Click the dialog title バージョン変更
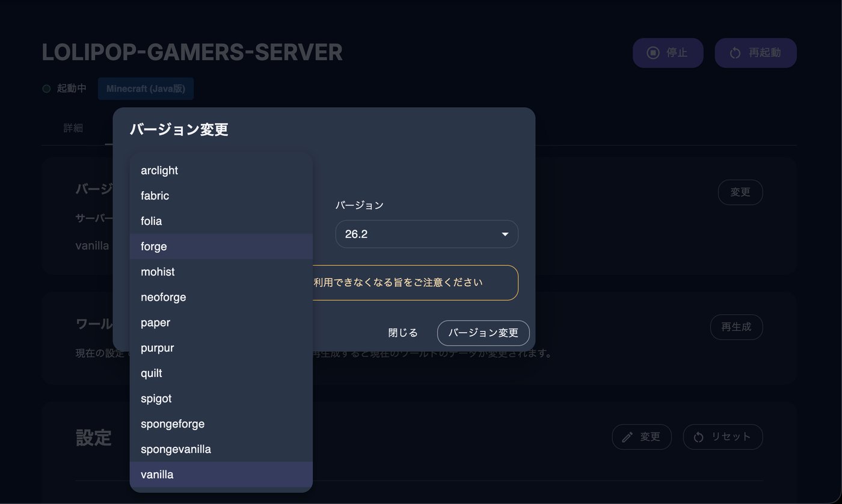The width and height of the screenshot is (842, 504). tap(179, 129)
